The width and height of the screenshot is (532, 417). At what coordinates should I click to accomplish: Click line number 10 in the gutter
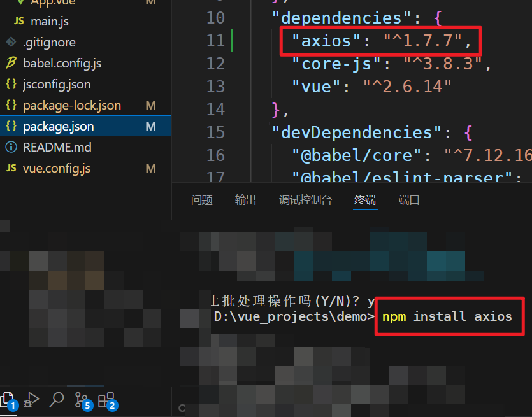pyautogui.click(x=215, y=18)
